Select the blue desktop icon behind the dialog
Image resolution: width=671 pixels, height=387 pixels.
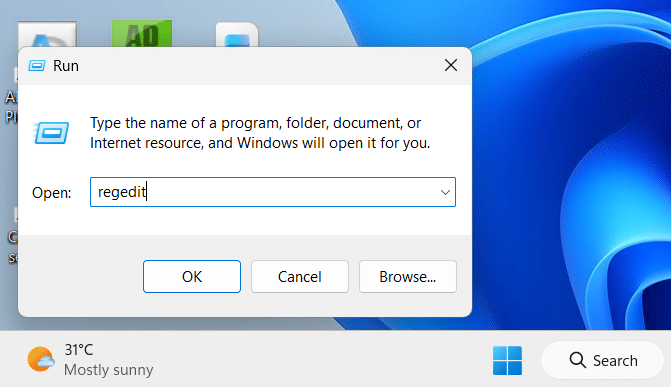(237, 35)
